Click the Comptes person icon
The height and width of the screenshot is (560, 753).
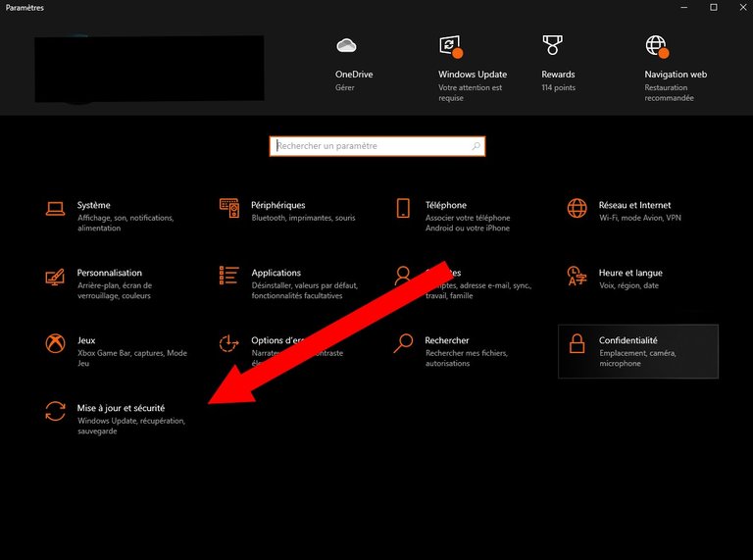pyautogui.click(x=402, y=276)
